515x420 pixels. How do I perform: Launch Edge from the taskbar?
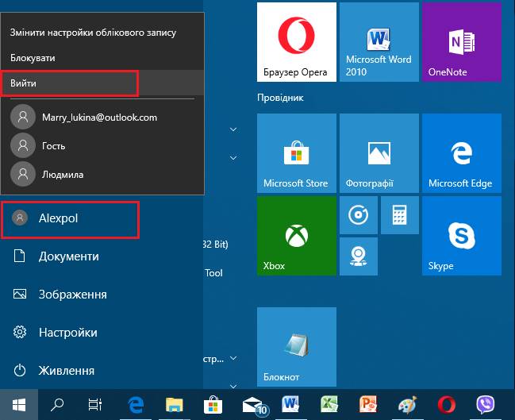click(136, 405)
